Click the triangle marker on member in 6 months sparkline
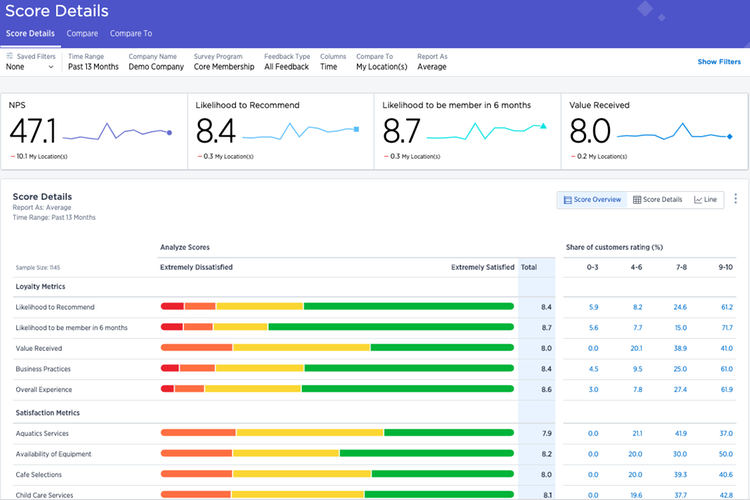 [x=543, y=127]
